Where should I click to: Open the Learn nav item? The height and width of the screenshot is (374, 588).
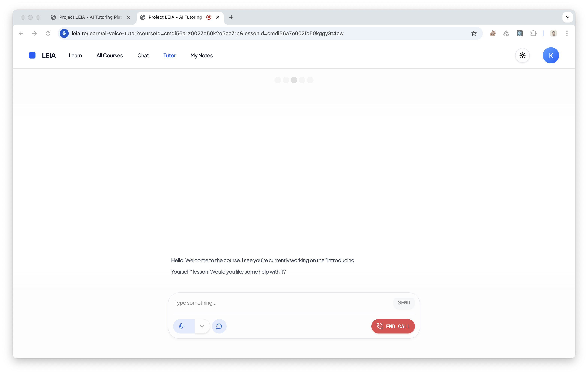click(75, 56)
